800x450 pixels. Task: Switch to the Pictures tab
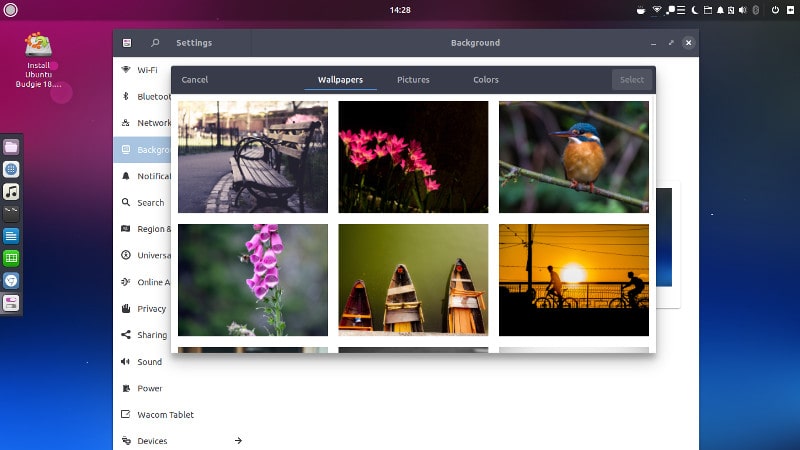413,80
